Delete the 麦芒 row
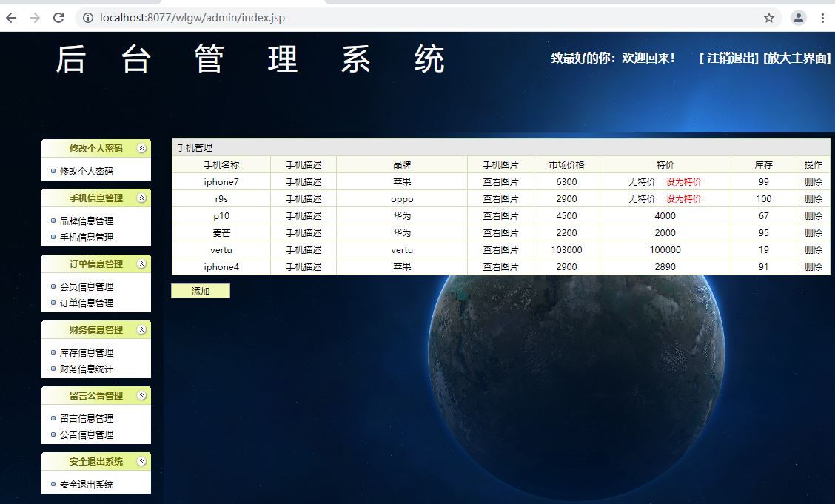 tap(814, 233)
